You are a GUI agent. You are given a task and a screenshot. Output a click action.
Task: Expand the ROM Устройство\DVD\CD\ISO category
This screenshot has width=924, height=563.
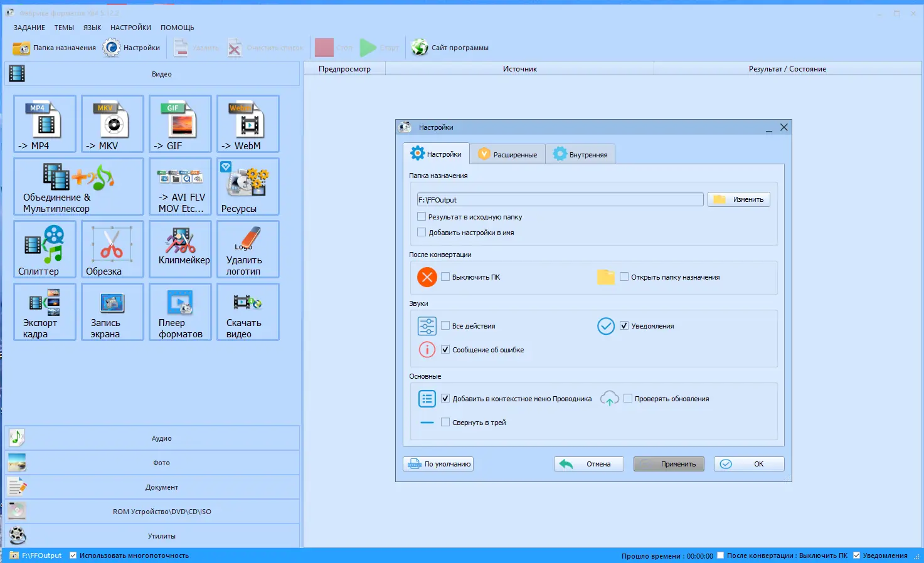tap(152, 512)
